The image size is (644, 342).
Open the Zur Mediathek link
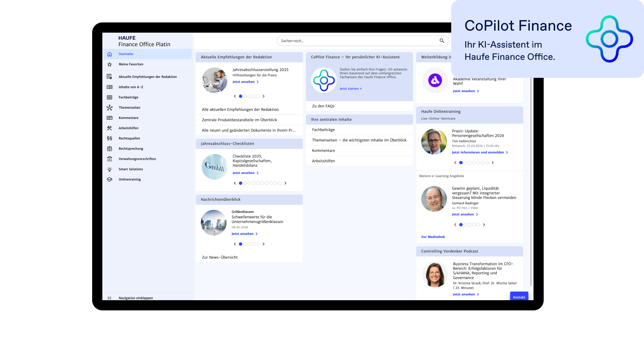(433, 237)
